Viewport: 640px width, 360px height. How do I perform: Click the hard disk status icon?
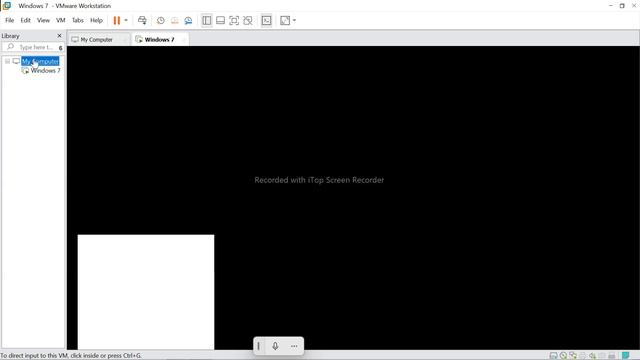tap(553, 356)
